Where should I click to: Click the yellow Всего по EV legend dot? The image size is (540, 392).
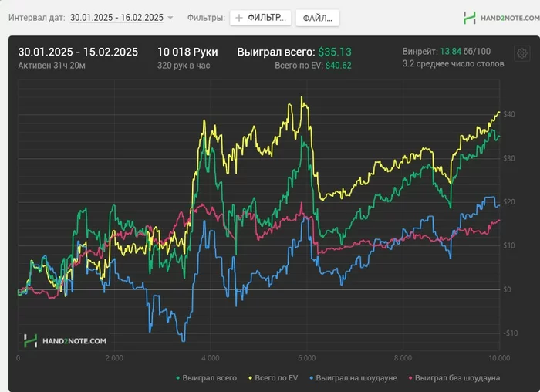(x=251, y=378)
